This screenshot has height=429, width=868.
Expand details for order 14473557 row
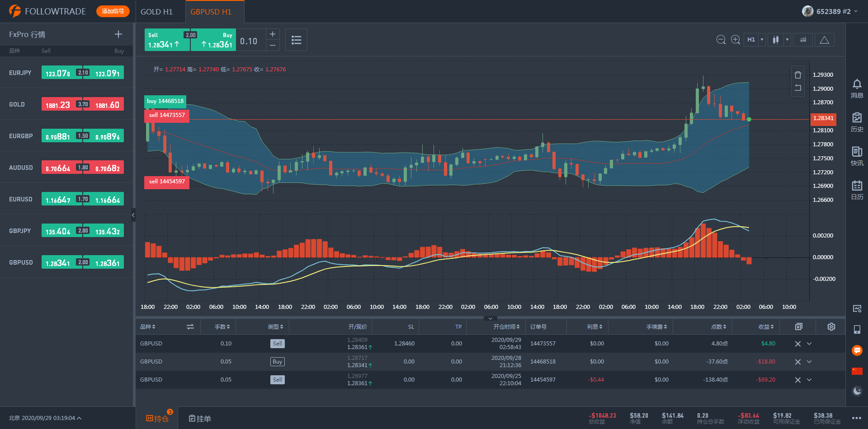click(809, 344)
